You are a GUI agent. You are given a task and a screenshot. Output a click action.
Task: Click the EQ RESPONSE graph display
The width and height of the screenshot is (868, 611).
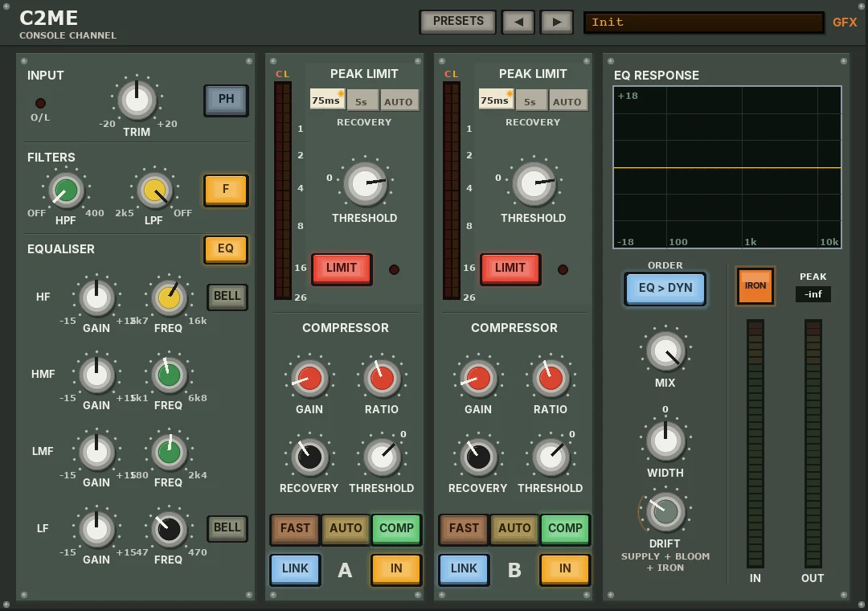(x=727, y=167)
